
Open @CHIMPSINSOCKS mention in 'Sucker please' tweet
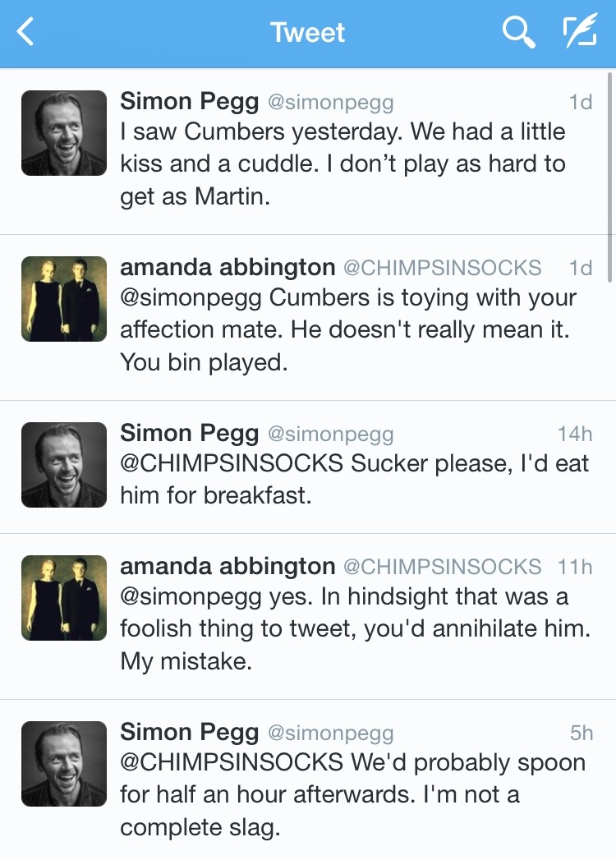click(232, 463)
